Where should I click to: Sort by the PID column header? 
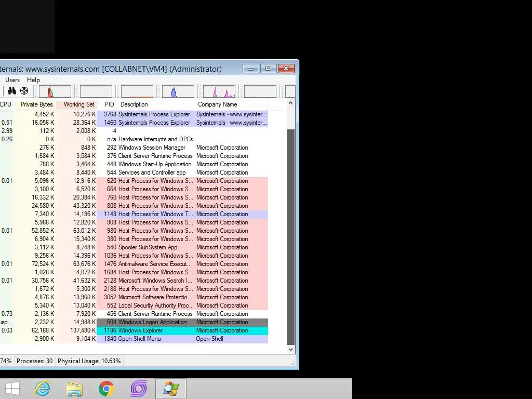pyautogui.click(x=109, y=104)
